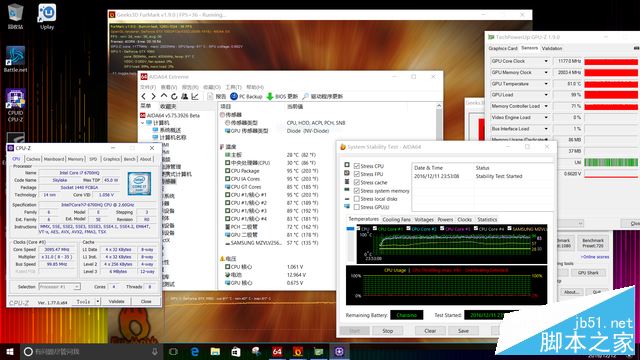Viewport: 640px width, 360px height.
Task: Open the Report (报告) toolbar item
Action: [x=217, y=96]
